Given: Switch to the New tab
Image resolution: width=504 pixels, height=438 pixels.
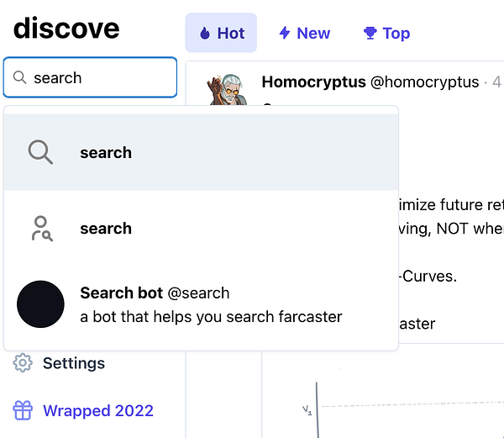Looking at the screenshot, I should click(303, 34).
